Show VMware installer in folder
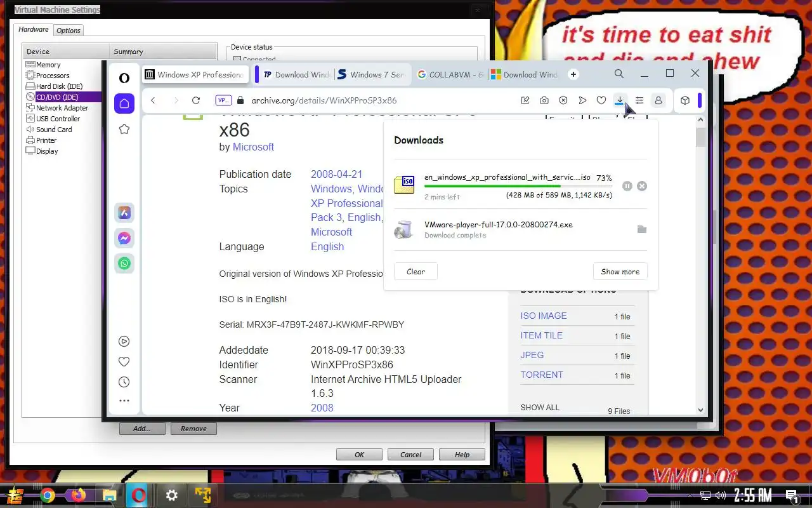This screenshot has width=812, height=508. pyautogui.click(x=642, y=229)
